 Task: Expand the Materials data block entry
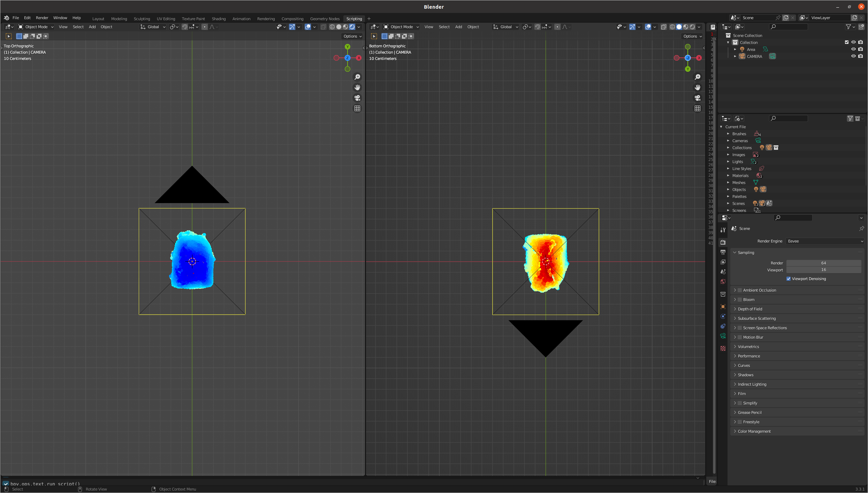[728, 176]
